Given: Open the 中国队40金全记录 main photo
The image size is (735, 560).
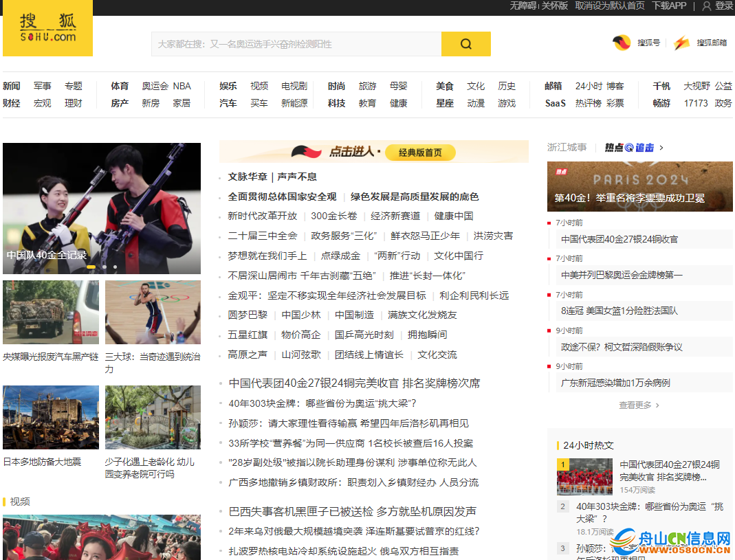Looking at the screenshot, I should [102, 208].
